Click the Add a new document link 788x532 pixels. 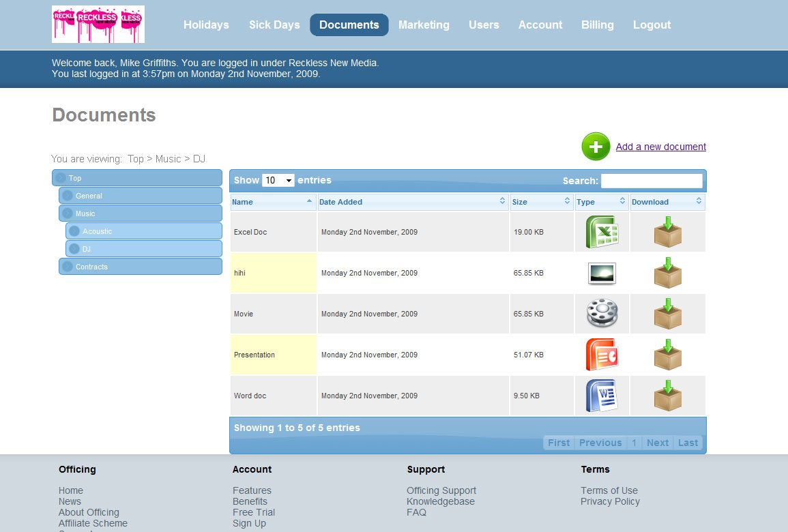660,147
